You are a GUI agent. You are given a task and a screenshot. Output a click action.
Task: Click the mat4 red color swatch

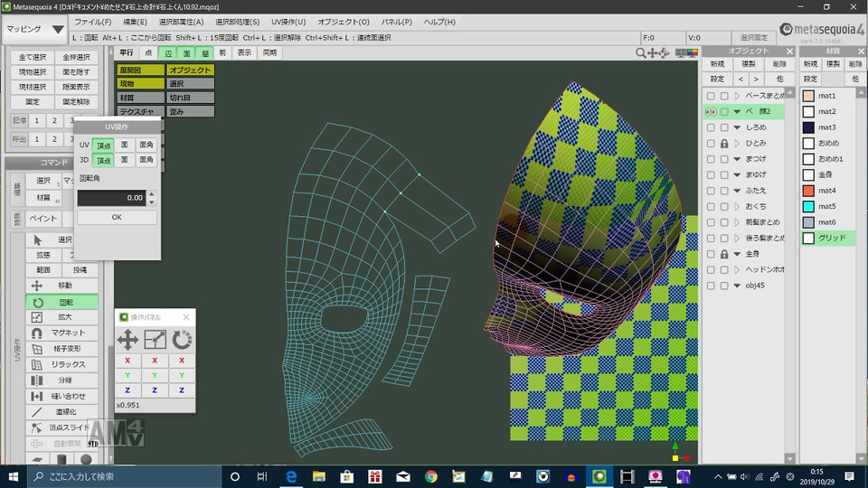pos(808,191)
